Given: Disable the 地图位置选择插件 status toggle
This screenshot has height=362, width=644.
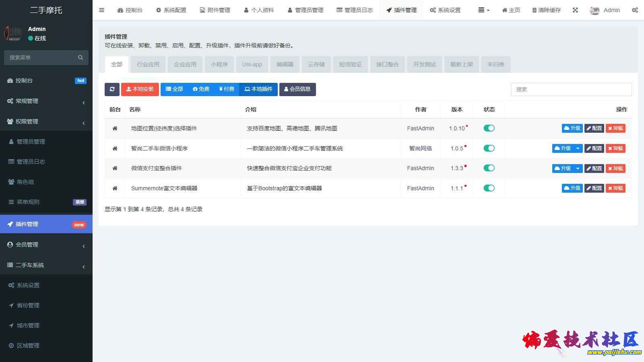Looking at the screenshot, I should point(489,128).
